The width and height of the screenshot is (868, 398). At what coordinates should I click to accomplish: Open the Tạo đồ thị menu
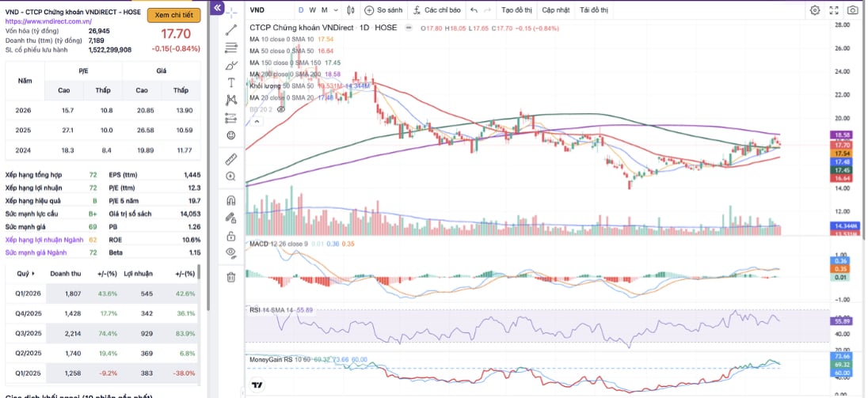pyautogui.click(x=516, y=10)
